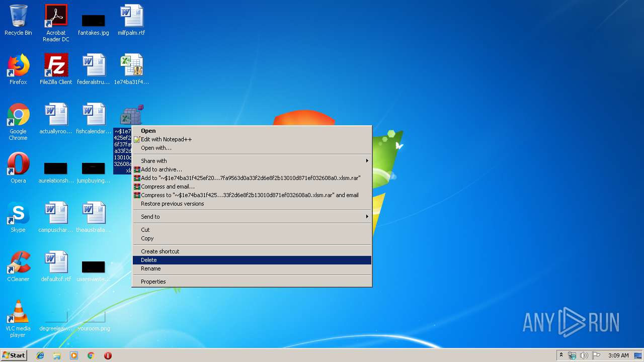Choose Open in the context menu
This screenshot has height=362, width=644.
[x=252, y=131]
